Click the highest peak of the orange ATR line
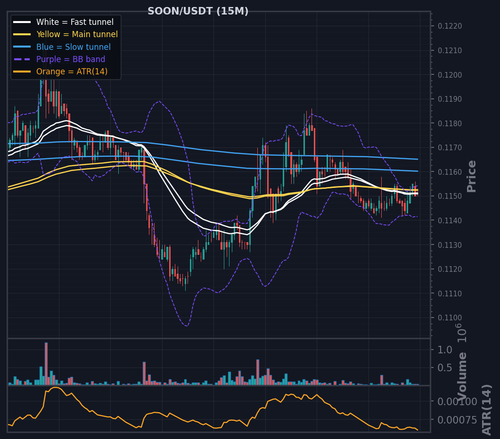This screenshot has width=500, height=439. (x=55, y=387)
